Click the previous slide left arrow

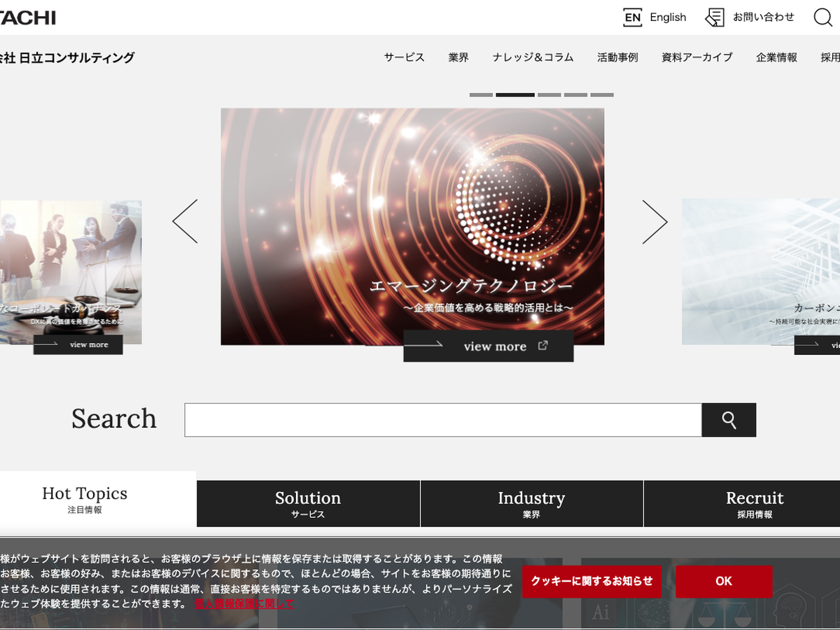click(x=185, y=221)
